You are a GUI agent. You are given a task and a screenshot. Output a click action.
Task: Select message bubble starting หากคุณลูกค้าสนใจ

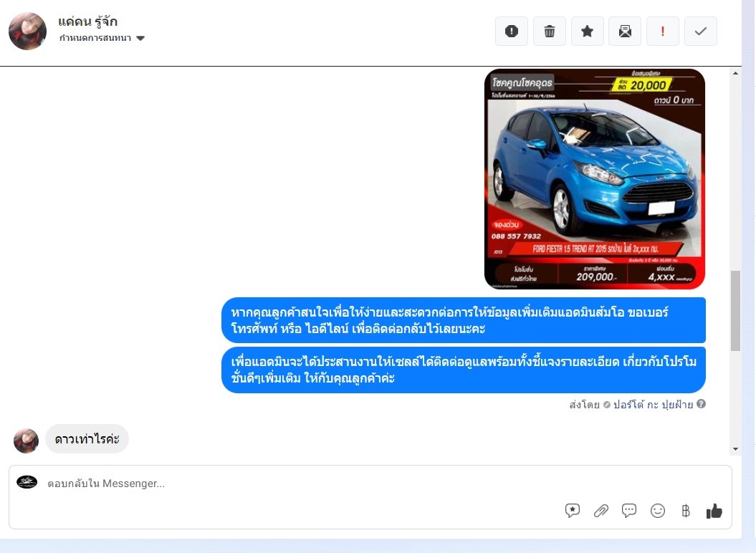point(464,320)
